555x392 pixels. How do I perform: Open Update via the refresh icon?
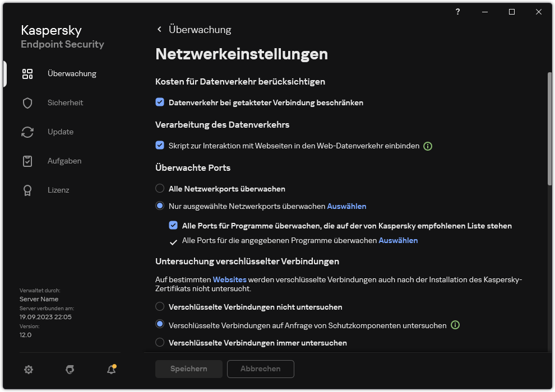coord(27,132)
